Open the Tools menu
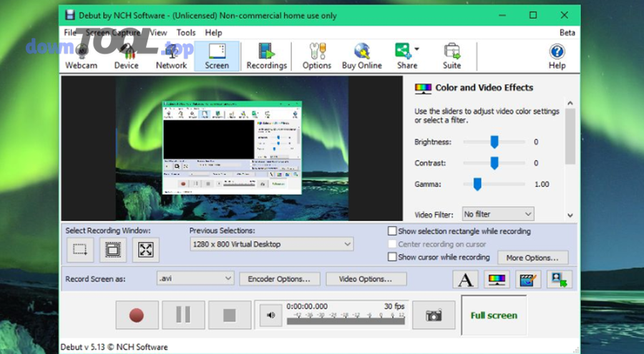The height and width of the screenshot is (354, 644). [x=186, y=32]
